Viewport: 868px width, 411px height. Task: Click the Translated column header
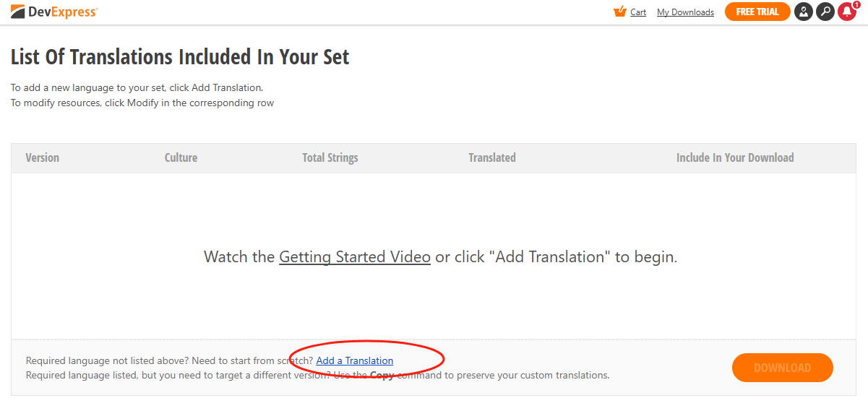pos(492,157)
